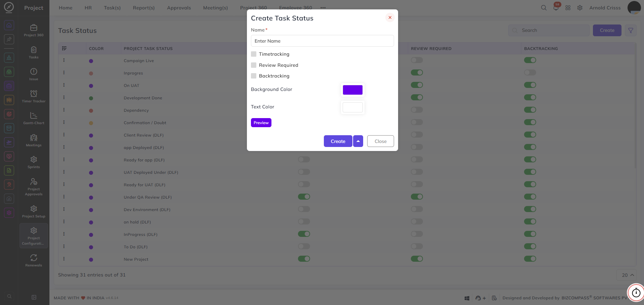Viewport: 644px width, 305px height.
Task: Click the home icon in far-left rail
Action: pos(9,25)
